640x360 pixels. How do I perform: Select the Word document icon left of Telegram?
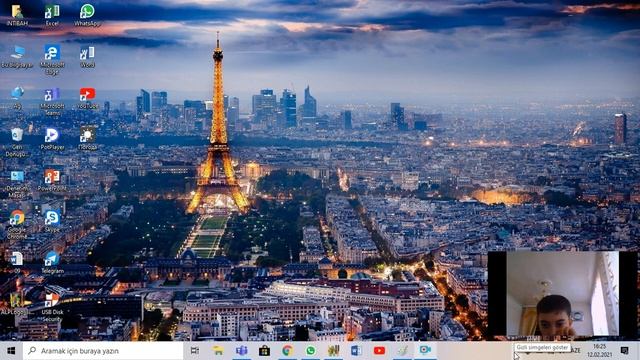pyautogui.click(x=17, y=262)
